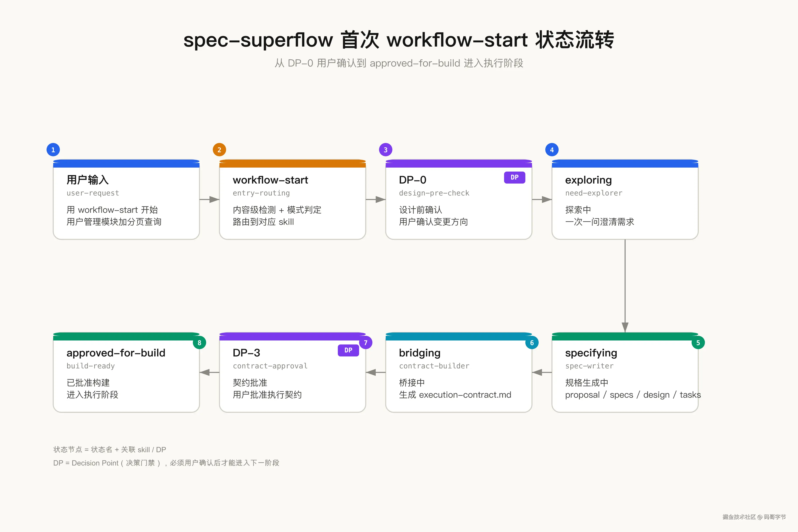
Task: Click the 'entry-routing' label
Action: [261, 193]
